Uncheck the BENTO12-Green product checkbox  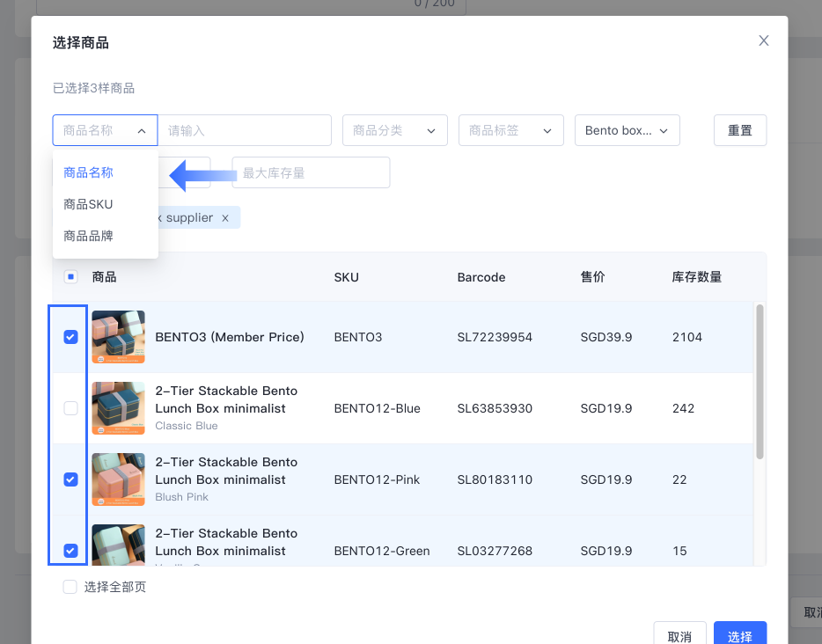click(70, 551)
